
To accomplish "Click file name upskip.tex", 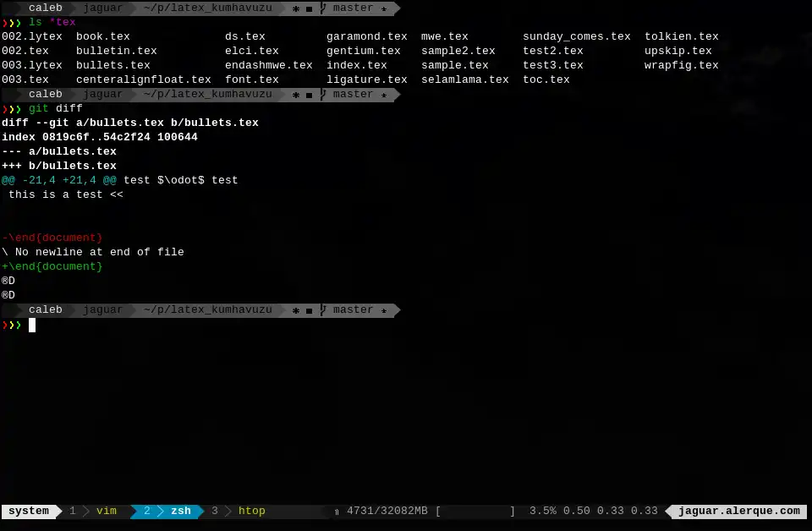I will coord(678,51).
